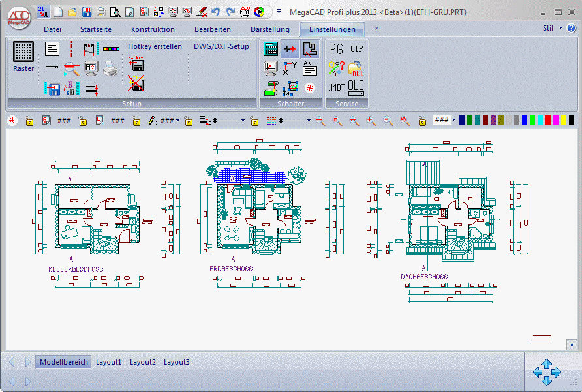This screenshot has height=392, width=582.
Task: Toggle the crosshair arrow switch in Schalter
Action: coord(290,49)
